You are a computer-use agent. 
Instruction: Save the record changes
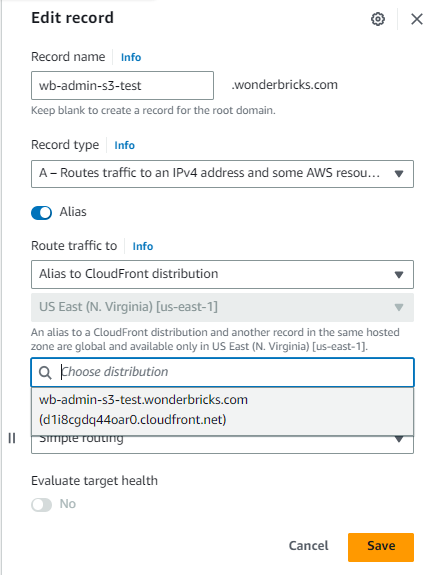(x=381, y=547)
